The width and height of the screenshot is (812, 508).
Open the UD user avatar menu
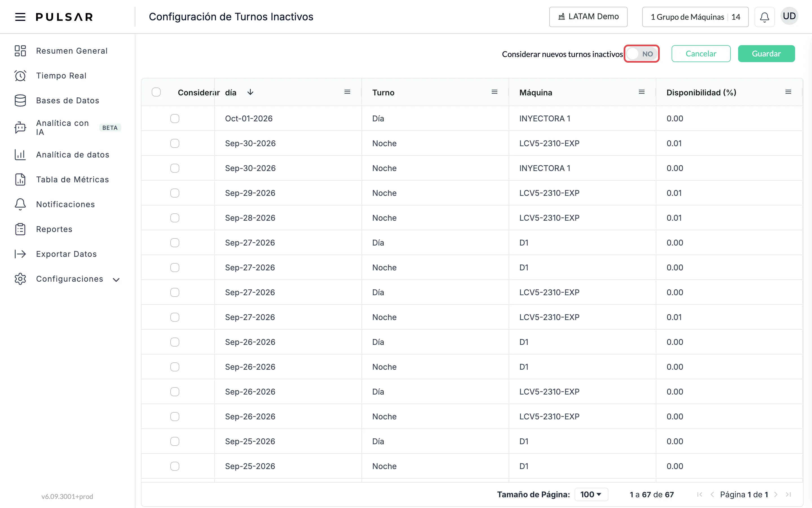pos(789,16)
